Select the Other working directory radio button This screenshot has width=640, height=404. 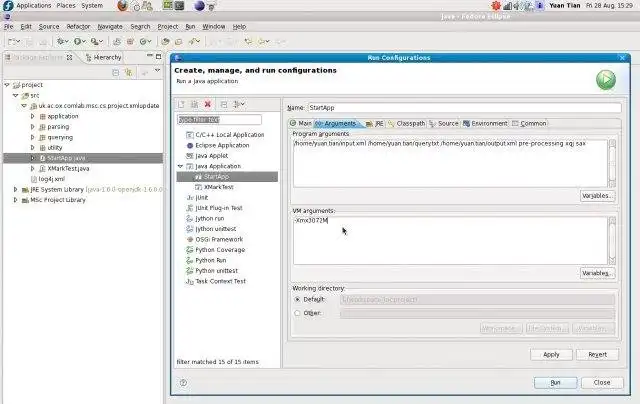tap(297, 313)
